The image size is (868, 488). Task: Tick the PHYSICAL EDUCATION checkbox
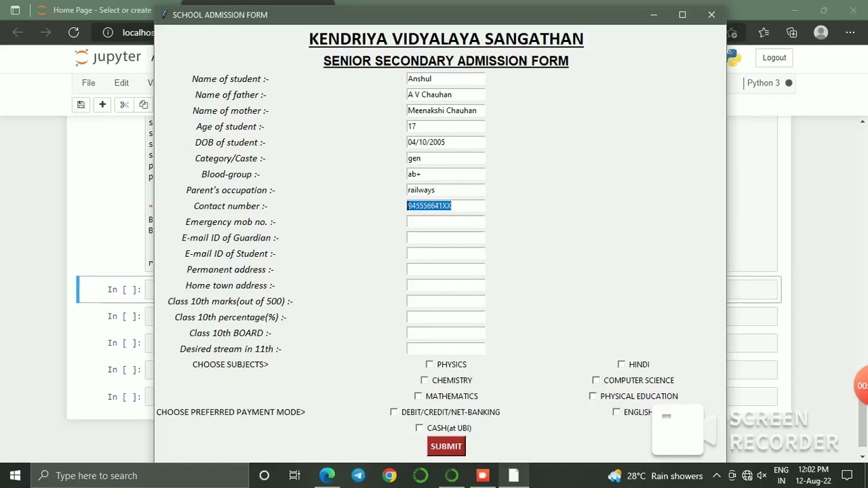[593, 396]
